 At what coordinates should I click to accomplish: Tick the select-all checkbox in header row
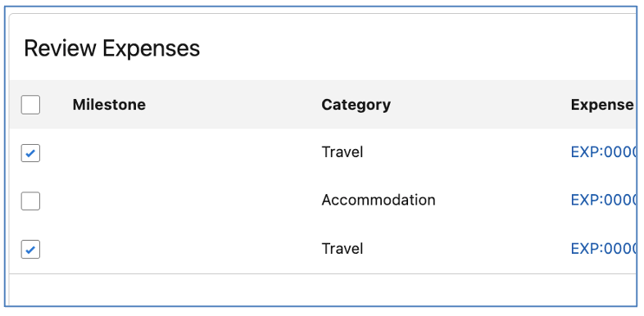[30, 105]
